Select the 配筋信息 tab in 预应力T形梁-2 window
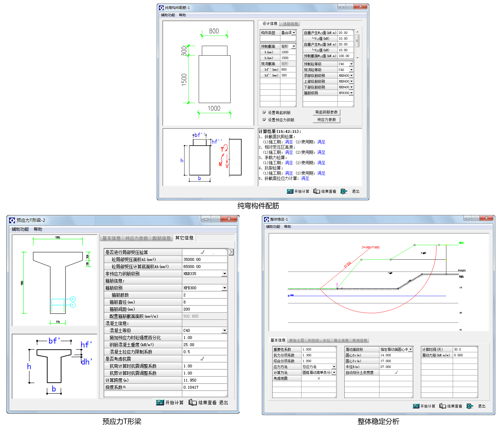This screenshot has height=442, width=504. [x=161, y=238]
